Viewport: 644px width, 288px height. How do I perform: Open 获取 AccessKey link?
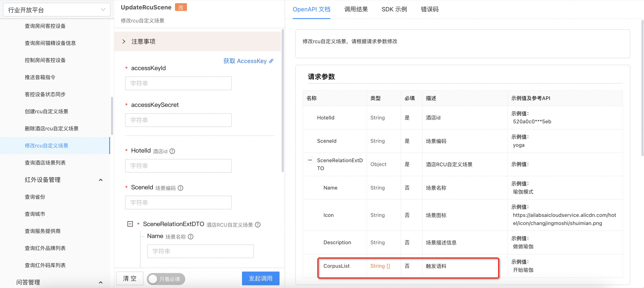pos(245,61)
